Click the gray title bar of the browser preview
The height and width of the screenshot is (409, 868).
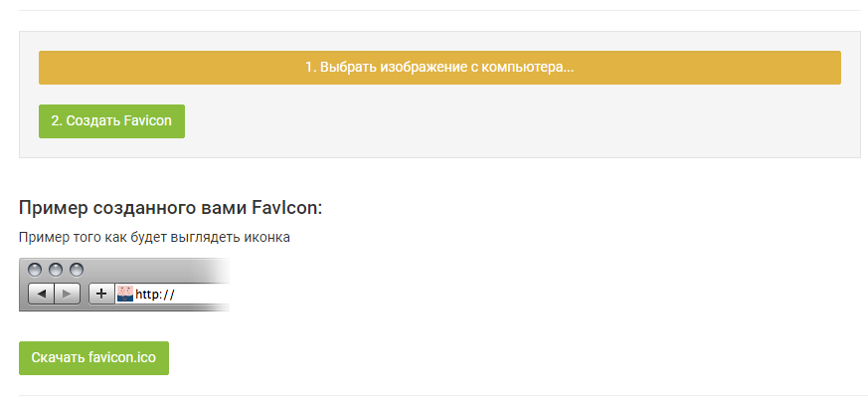click(149, 269)
